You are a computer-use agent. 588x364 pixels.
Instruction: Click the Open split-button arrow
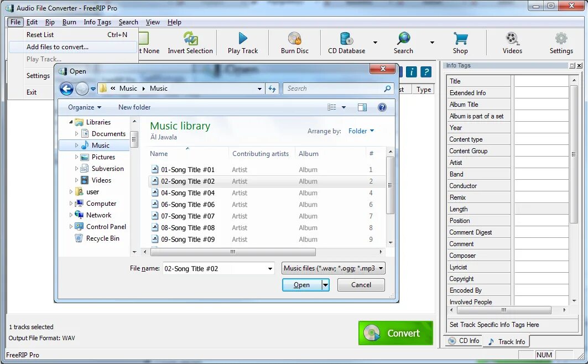(x=325, y=285)
